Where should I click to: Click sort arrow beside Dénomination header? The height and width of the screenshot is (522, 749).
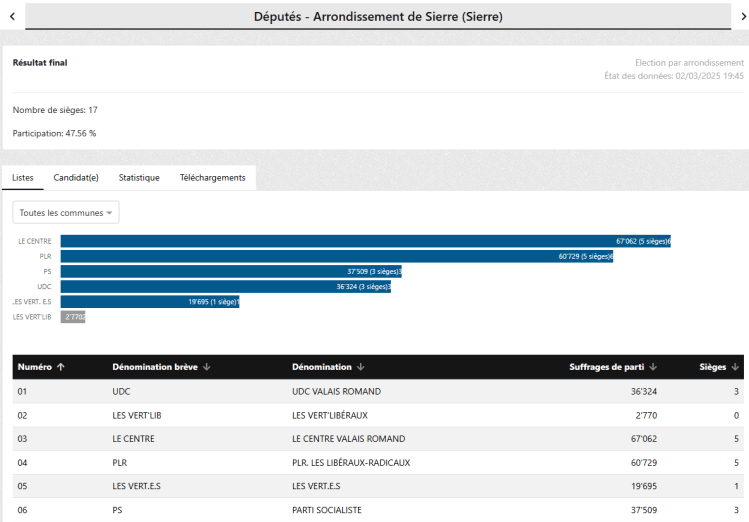coord(360,367)
